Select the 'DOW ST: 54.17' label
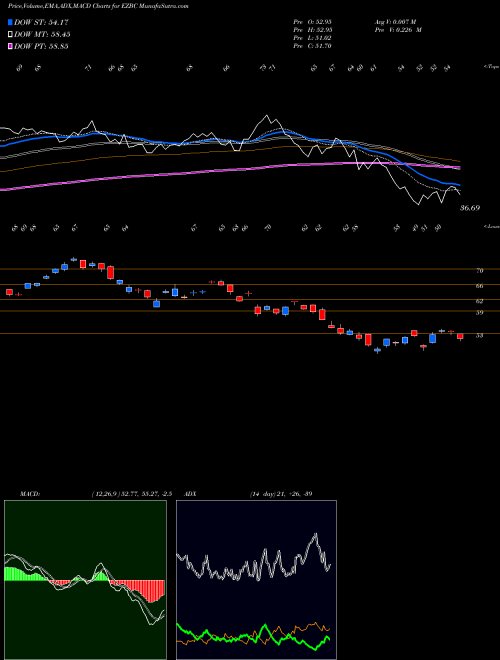Viewport: 500px width, 660px height. pos(41,22)
